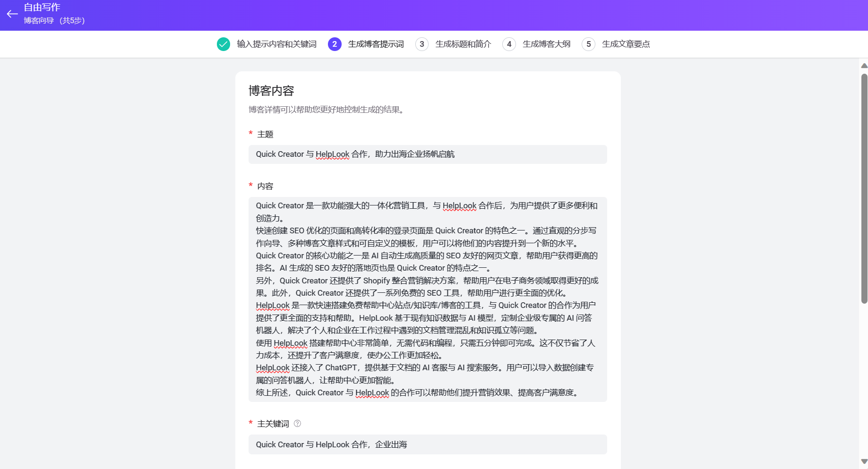Image resolution: width=868 pixels, height=469 pixels.
Task: Go to the 生成博客大纲 step
Action: 547,44
